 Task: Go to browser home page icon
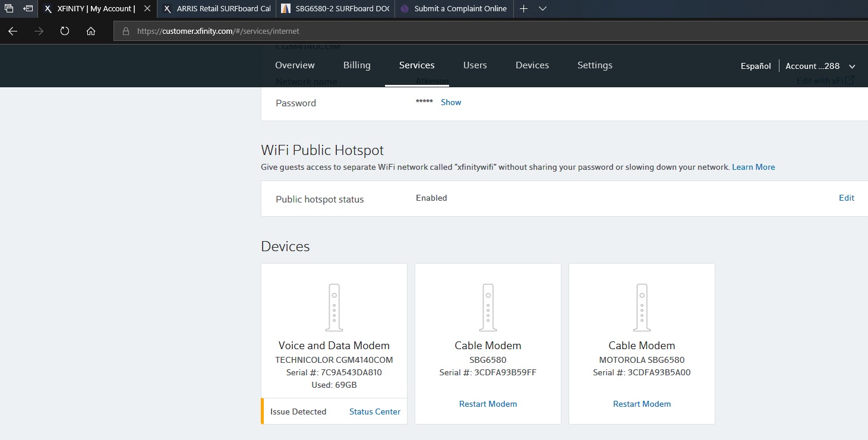coord(91,31)
